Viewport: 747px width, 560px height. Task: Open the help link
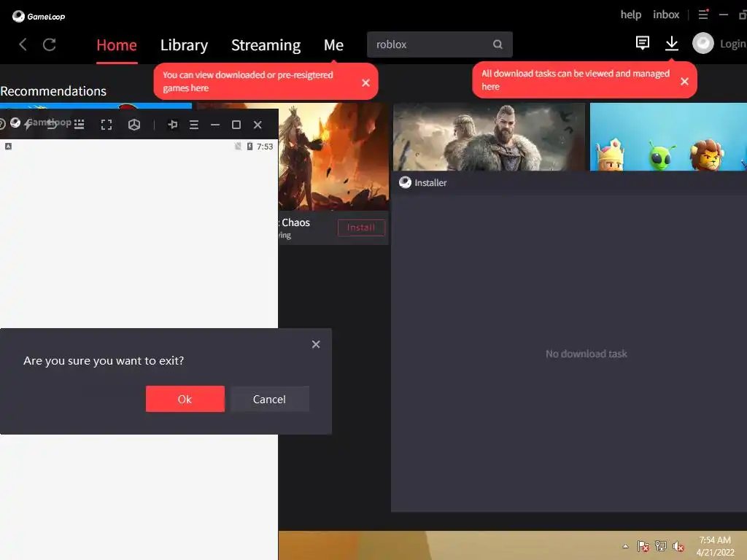click(631, 15)
